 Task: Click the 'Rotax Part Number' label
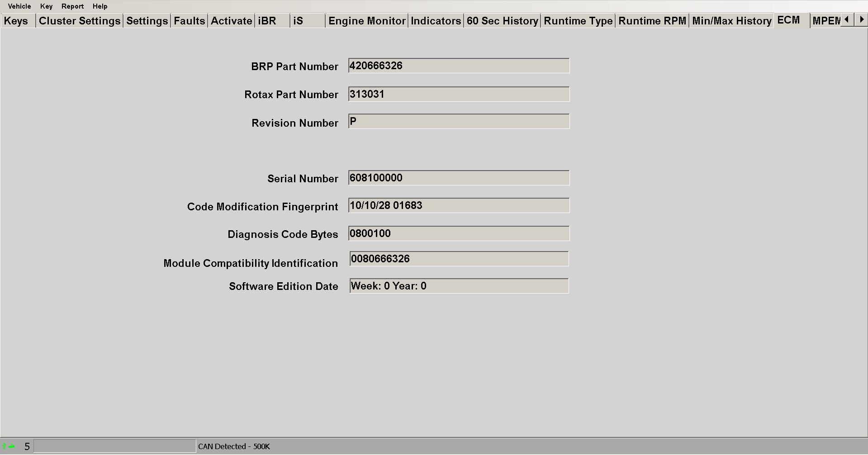[x=291, y=95]
